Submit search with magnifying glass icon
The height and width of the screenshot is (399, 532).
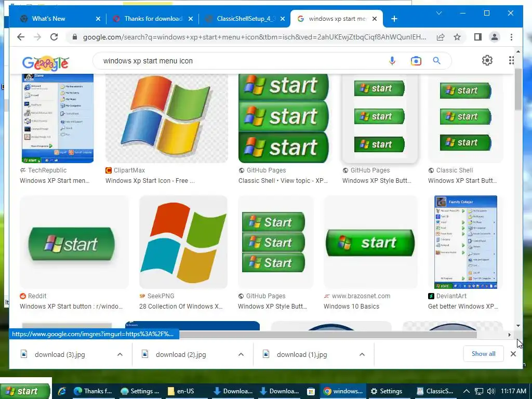click(x=436, y=61)
